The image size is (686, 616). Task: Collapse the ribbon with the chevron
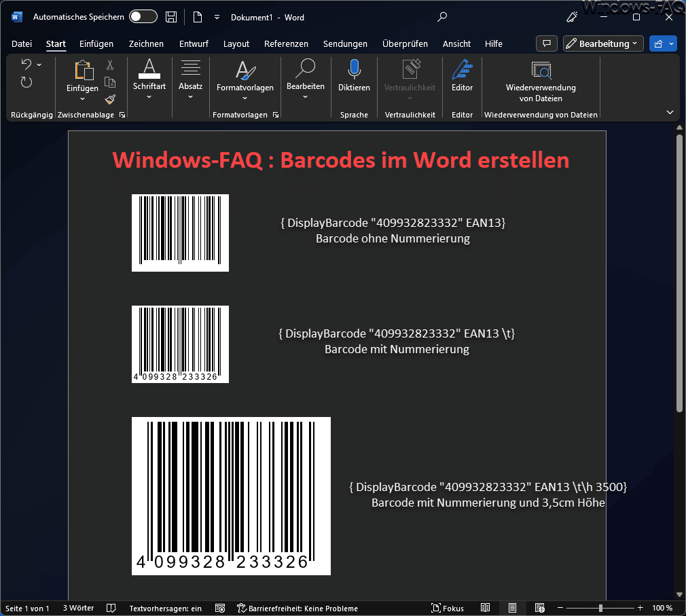coord(670,113)
